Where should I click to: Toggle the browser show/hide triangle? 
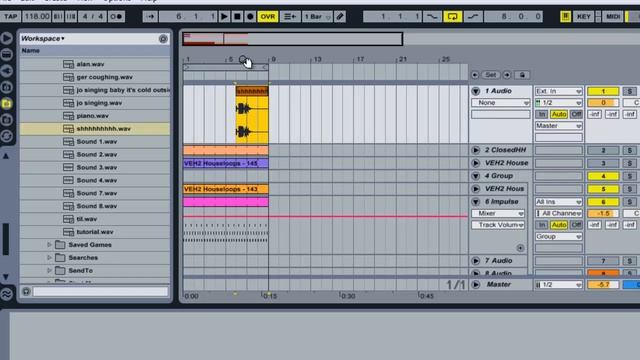[7, 38]
